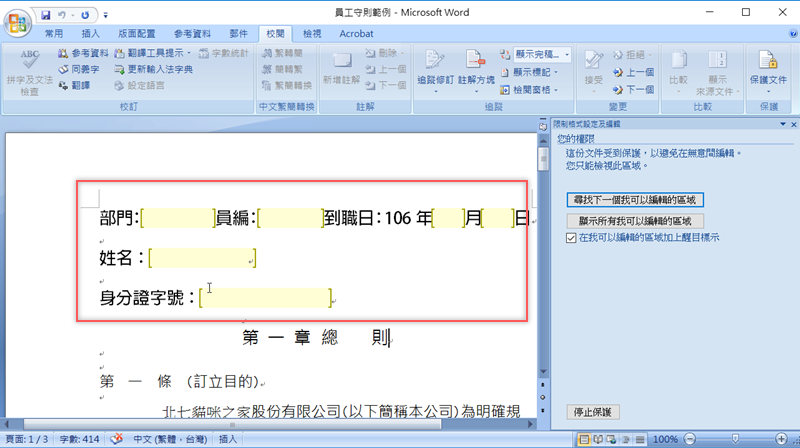Click the Office button logo
The height and width of the screenshot is (448, 800).
pos(17,22)
